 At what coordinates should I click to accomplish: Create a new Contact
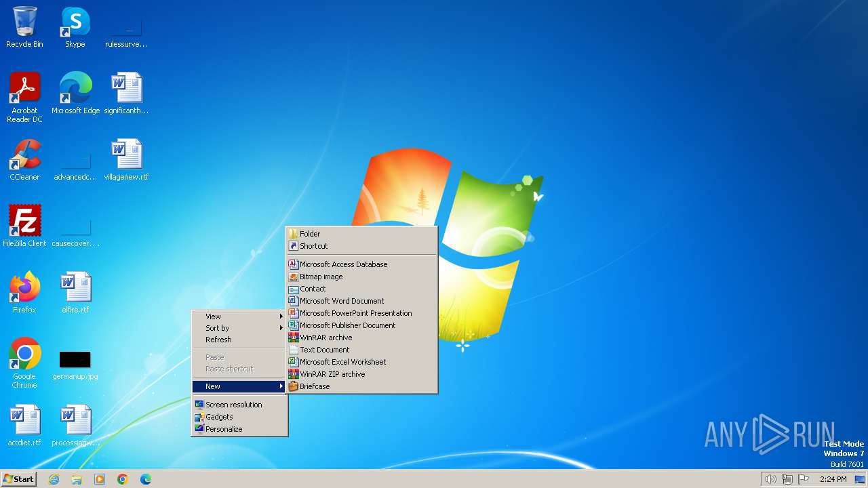(361, 289)
